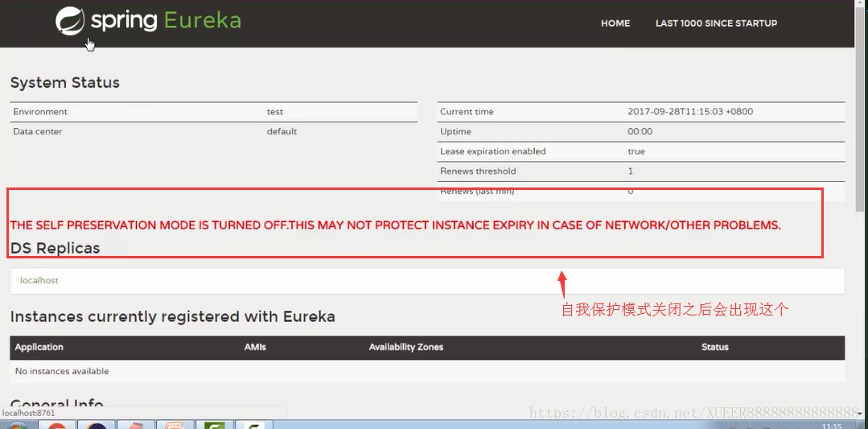Click the Uptime label

tap(455, 132)
